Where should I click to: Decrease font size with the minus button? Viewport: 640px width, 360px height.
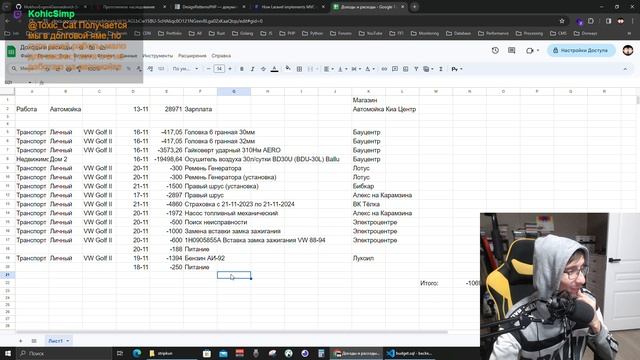click(x=209, y=69)
